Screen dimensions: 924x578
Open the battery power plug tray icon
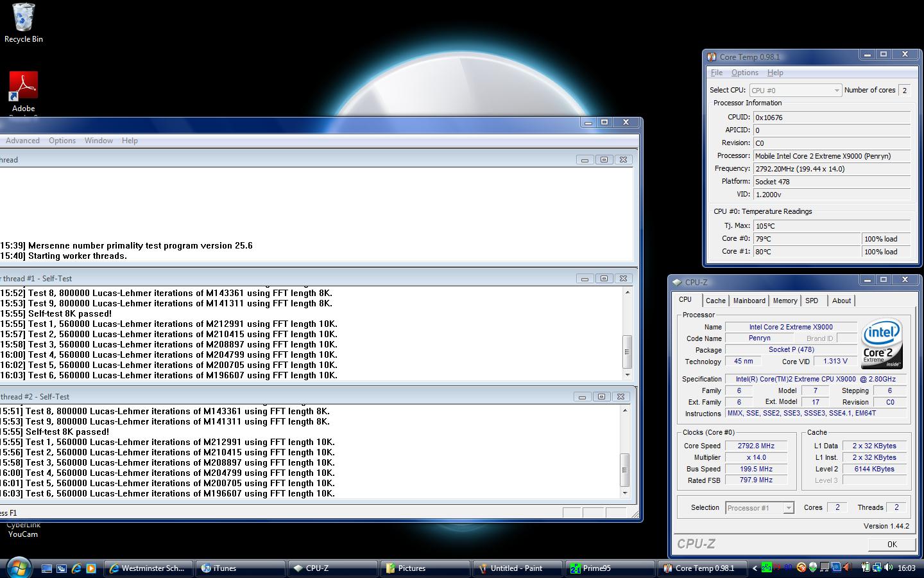(x=866, y=567)
